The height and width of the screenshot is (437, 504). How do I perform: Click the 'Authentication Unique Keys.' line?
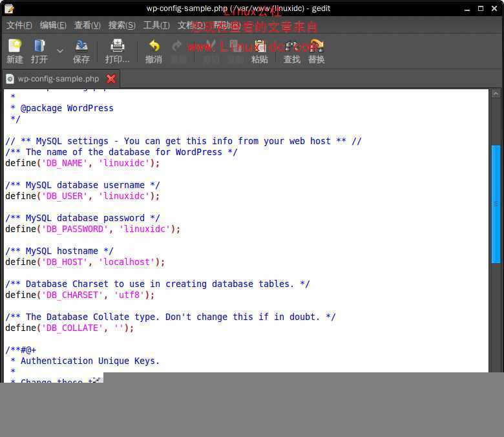point(85,361)
